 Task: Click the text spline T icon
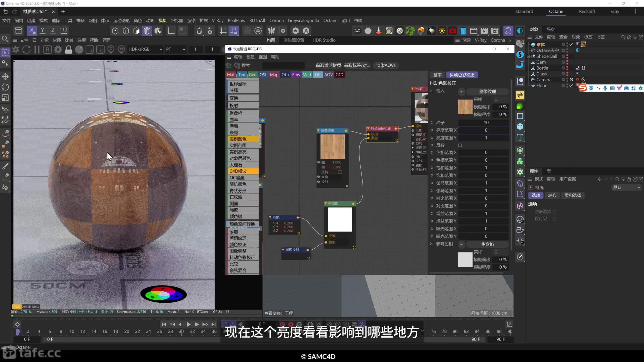(x=520, y=137)
